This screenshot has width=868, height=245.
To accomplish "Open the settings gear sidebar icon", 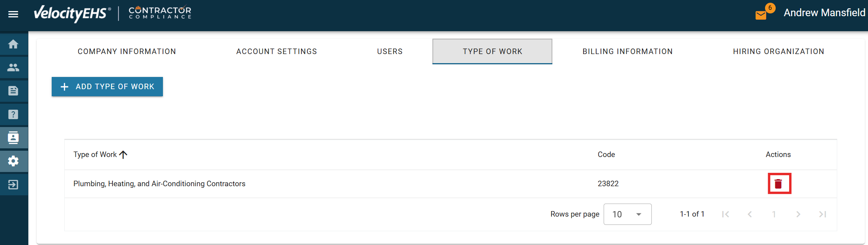I will [x=13, y=161].
